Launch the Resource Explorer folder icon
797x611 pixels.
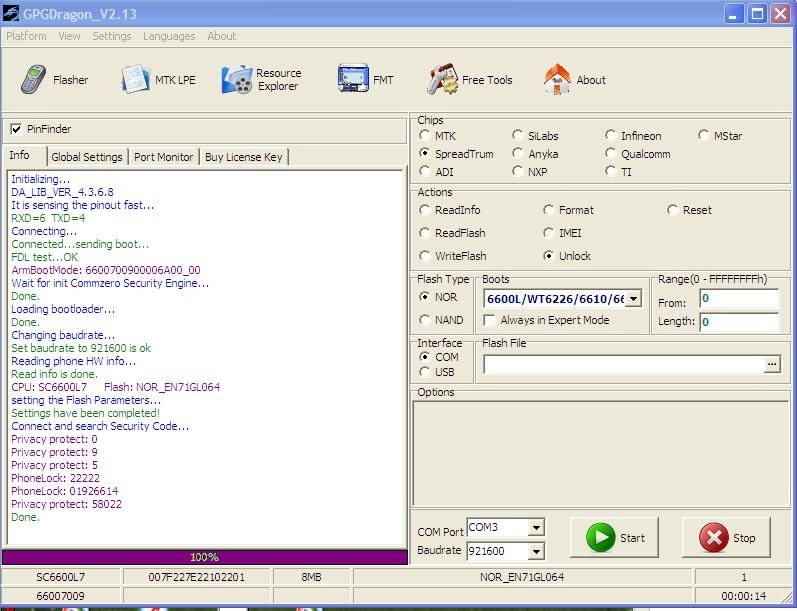click(x=237, y=79)
